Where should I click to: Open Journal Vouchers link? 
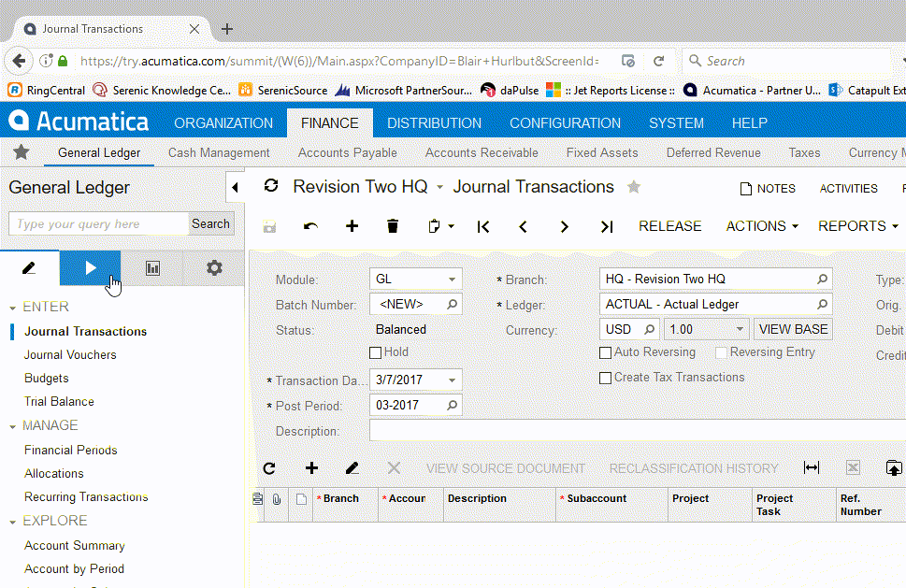pos(70,354)
